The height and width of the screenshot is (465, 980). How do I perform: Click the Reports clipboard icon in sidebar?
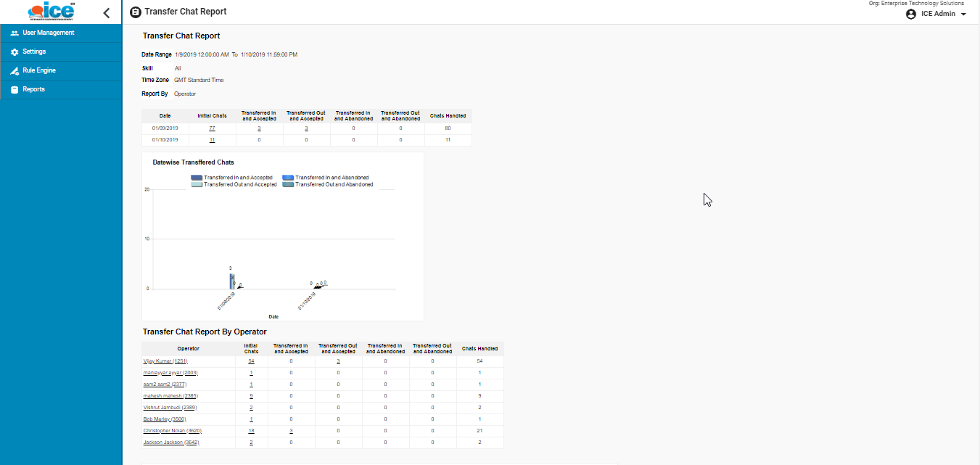[15, 90]
